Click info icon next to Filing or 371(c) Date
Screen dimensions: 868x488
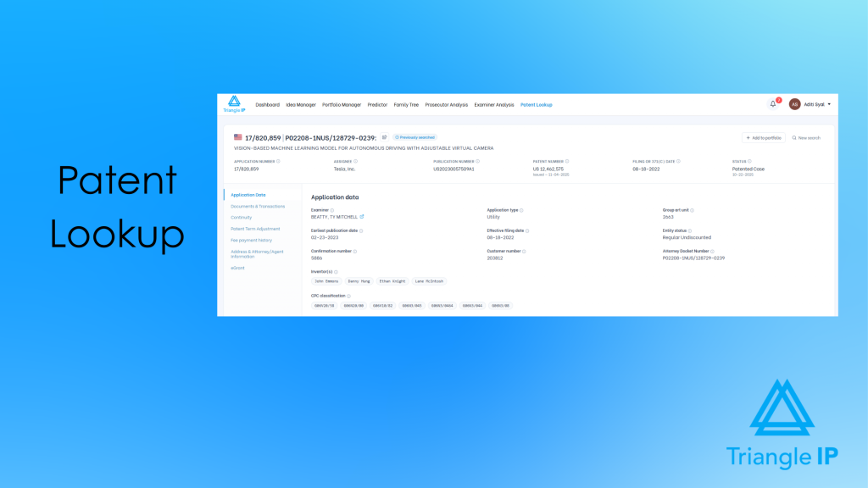click(678, 162)
